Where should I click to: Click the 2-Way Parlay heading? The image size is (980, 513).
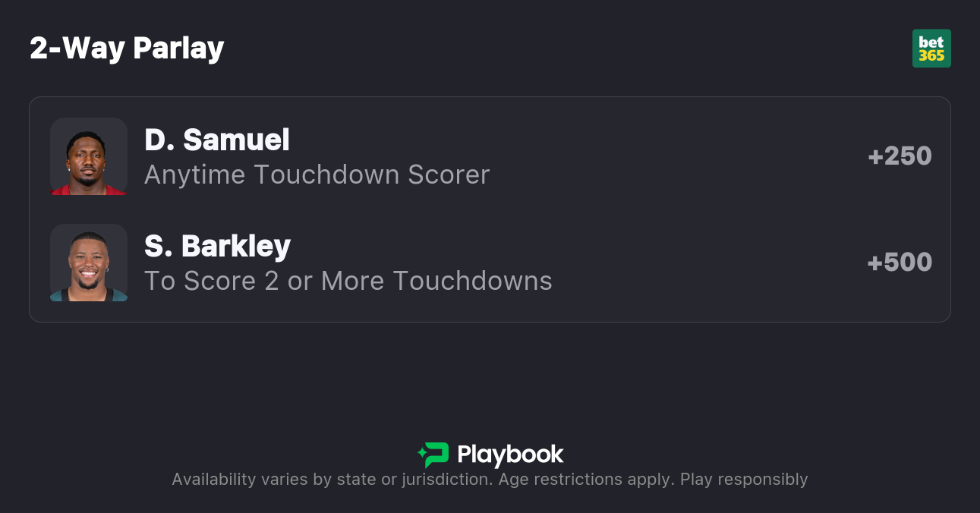coord(127,48)
